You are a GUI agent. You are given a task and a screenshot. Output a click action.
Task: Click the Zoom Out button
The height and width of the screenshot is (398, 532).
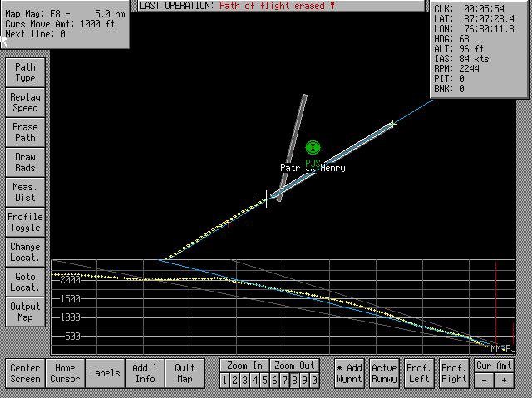(294, 366)
